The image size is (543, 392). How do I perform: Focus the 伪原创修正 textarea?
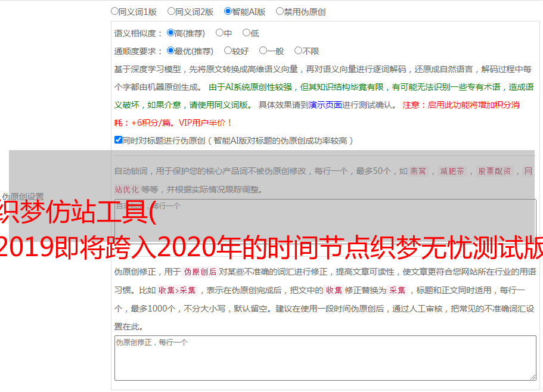(325, 358)
